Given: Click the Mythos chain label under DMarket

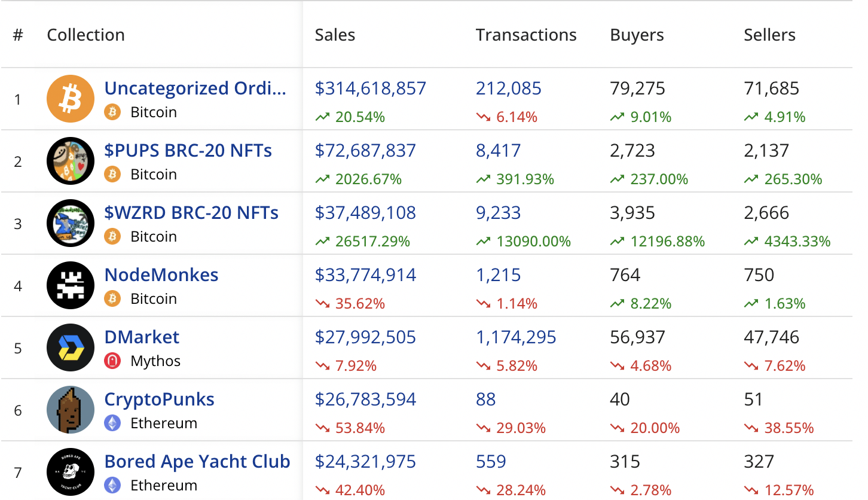Looking at the screenshot, I should (x=155, y=361).
